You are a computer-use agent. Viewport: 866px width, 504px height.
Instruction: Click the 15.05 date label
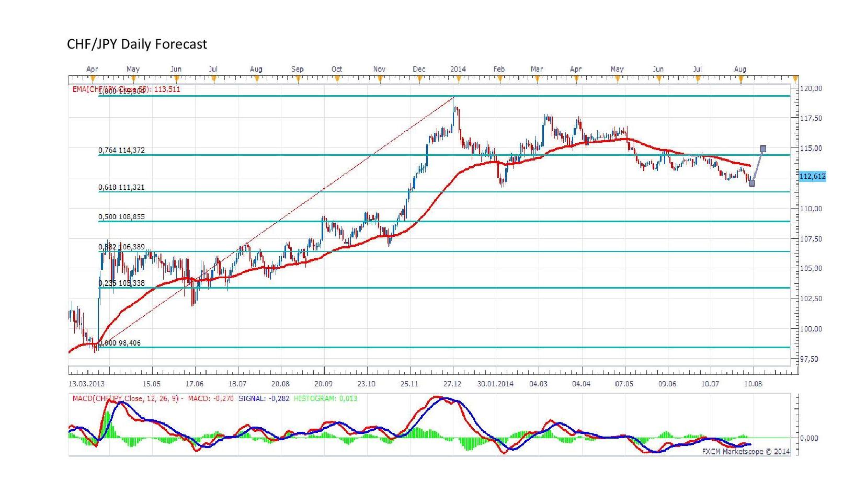[x=151, y=384]
